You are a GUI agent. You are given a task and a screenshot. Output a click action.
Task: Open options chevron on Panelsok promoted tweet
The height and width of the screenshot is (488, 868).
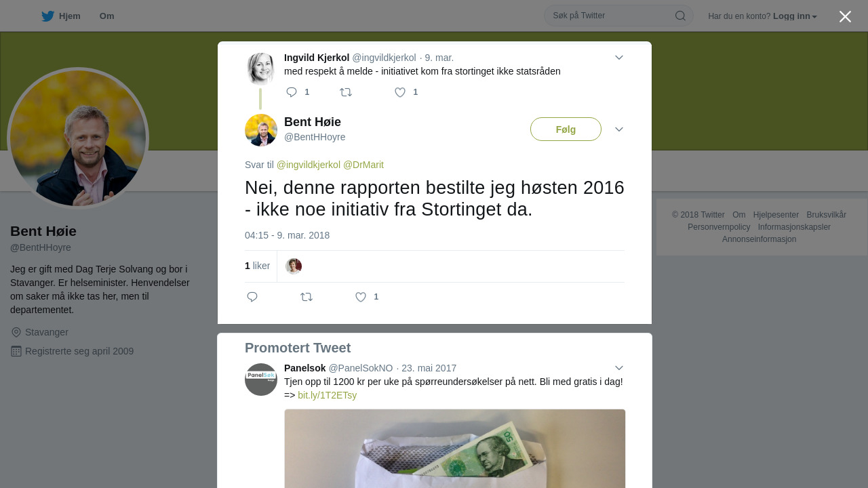point(619,368)
